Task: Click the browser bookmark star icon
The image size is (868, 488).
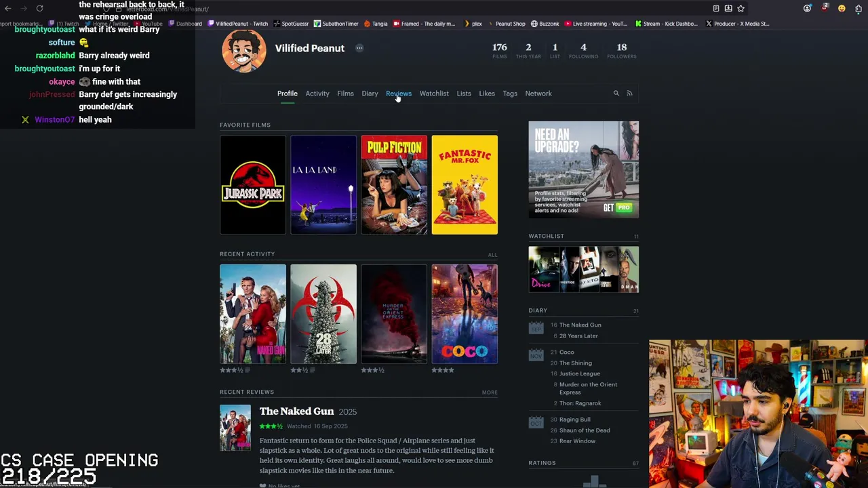Action: click(x=741, y=8)
